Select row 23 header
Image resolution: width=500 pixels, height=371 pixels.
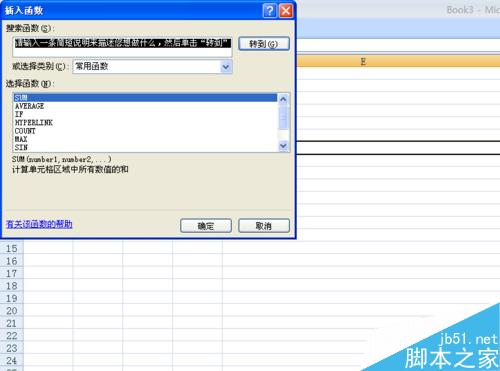pos(12,348)
